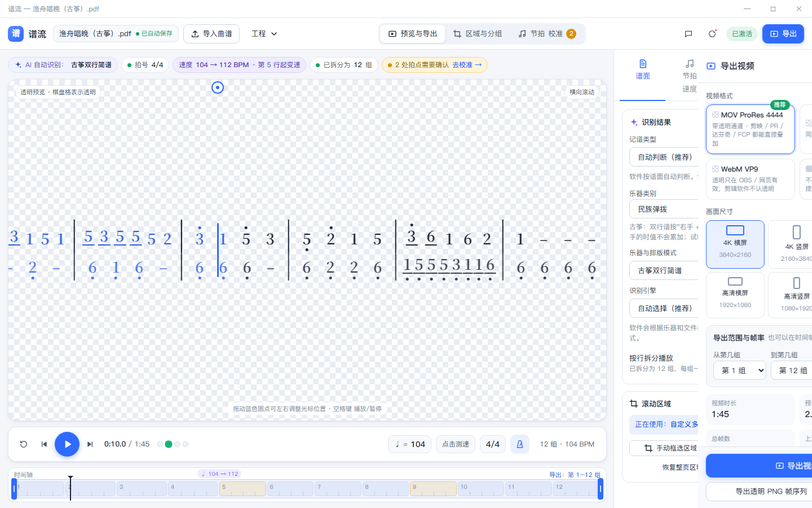
Task: Click the 滚动区域 crop icon
Action: (x=634, y=404)
